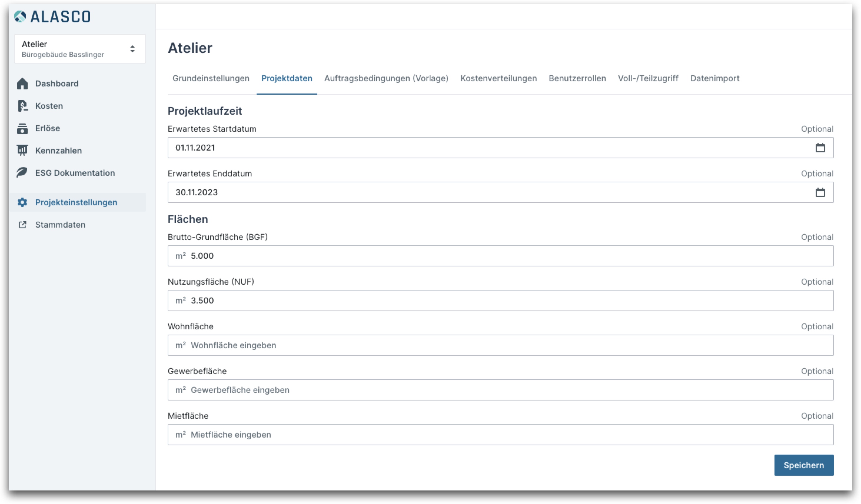Click the ESG Dokumentation leaf icon
Viewport: 861px width, 504px height.
tap(22, 173)
